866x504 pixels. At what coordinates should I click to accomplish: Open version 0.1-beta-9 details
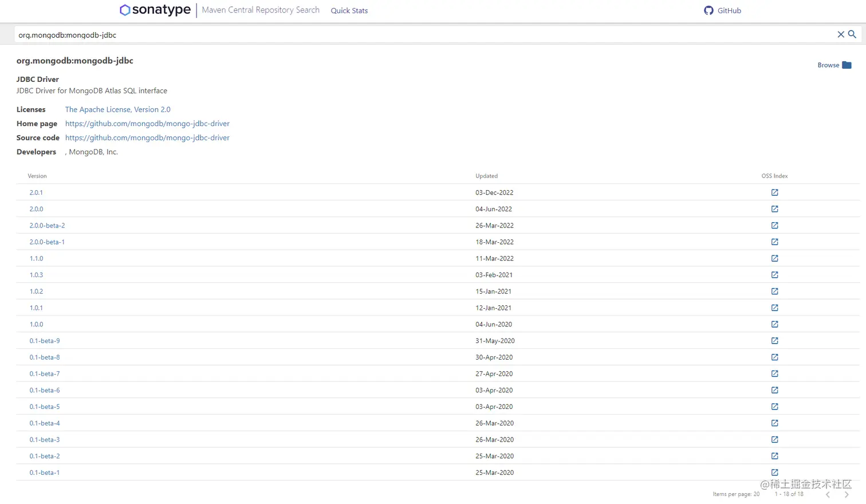[45, 341]
